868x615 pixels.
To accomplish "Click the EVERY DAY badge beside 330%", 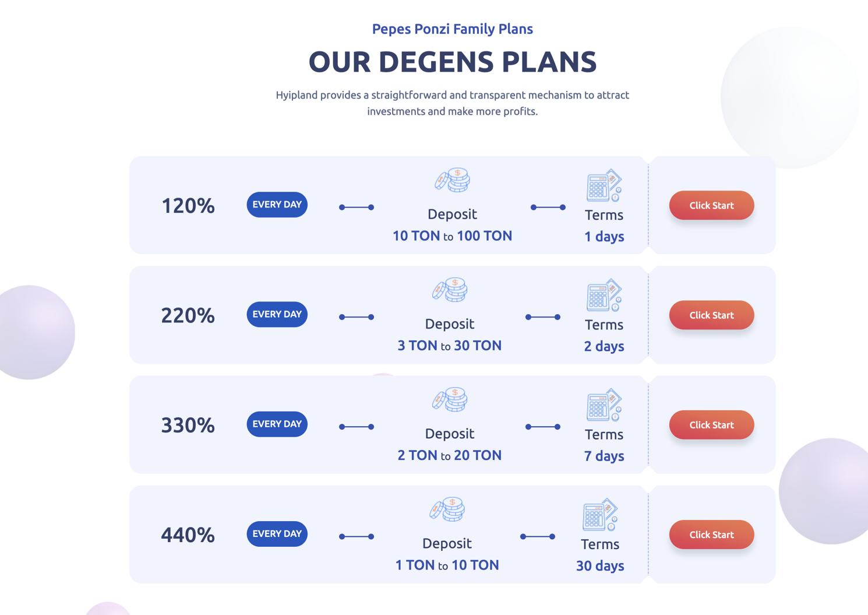I will (277, 424).
